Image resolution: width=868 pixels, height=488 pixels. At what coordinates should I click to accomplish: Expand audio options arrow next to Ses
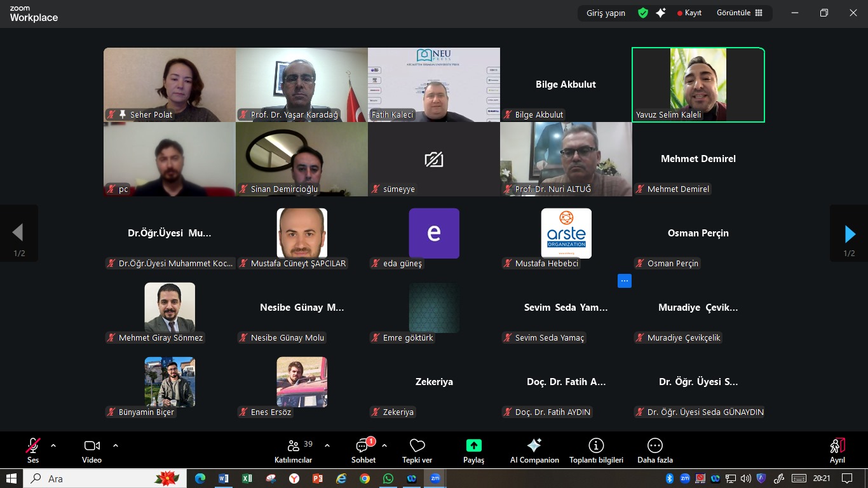coord(53,445)
